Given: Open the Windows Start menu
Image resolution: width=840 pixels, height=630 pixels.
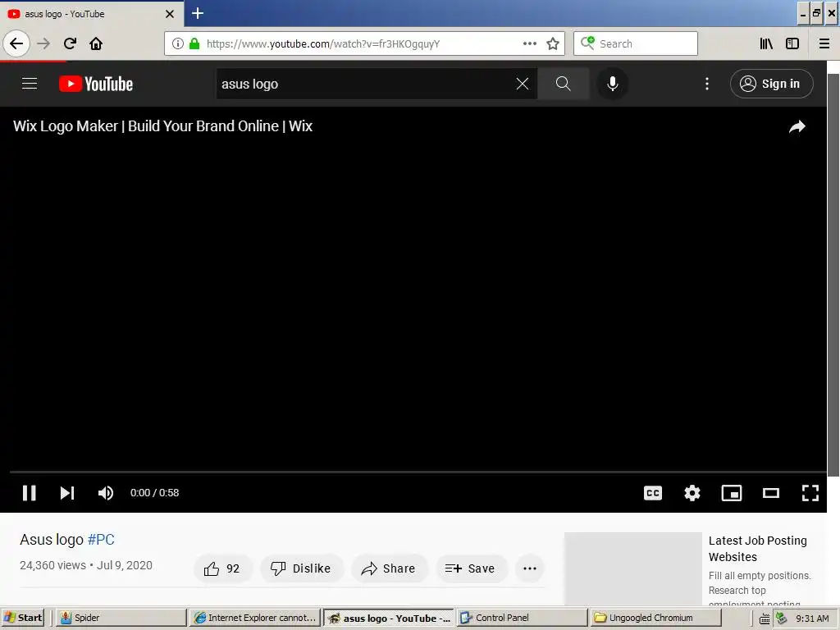Looking at the screenshot, I should click(x=22, y=618).
